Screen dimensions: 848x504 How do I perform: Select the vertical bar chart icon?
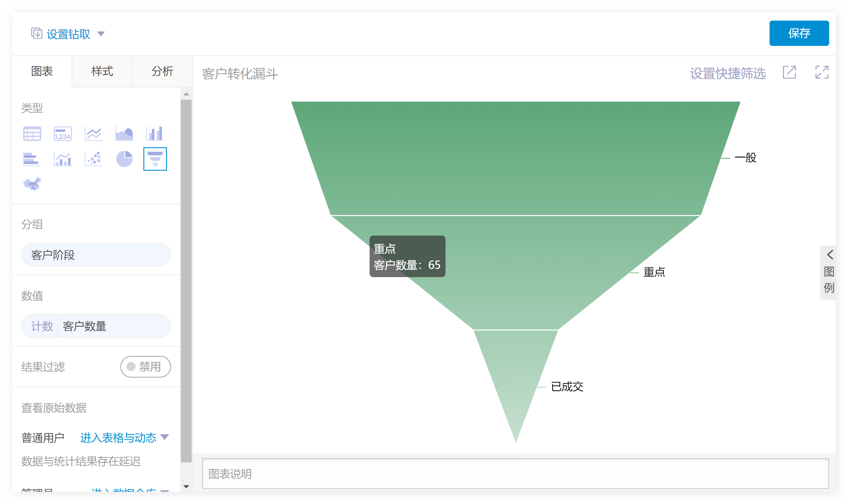pos(155,134)
